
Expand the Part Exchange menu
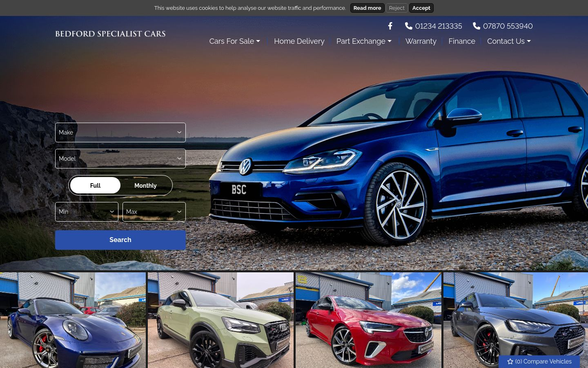(x=364, y=41)
